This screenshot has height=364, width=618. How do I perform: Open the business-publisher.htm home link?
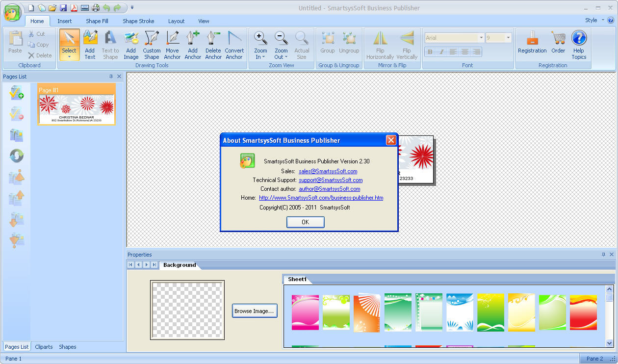(x=321, y=198)
